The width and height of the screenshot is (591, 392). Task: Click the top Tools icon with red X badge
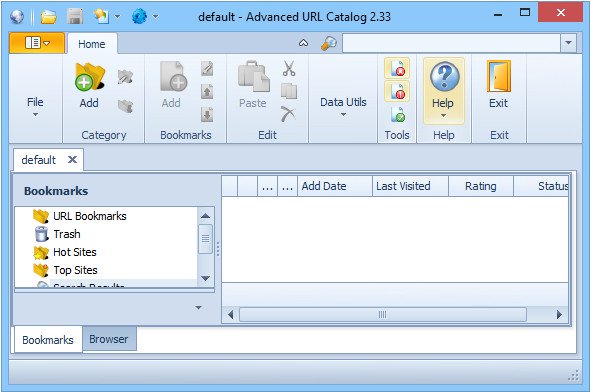tap(397, 68)
